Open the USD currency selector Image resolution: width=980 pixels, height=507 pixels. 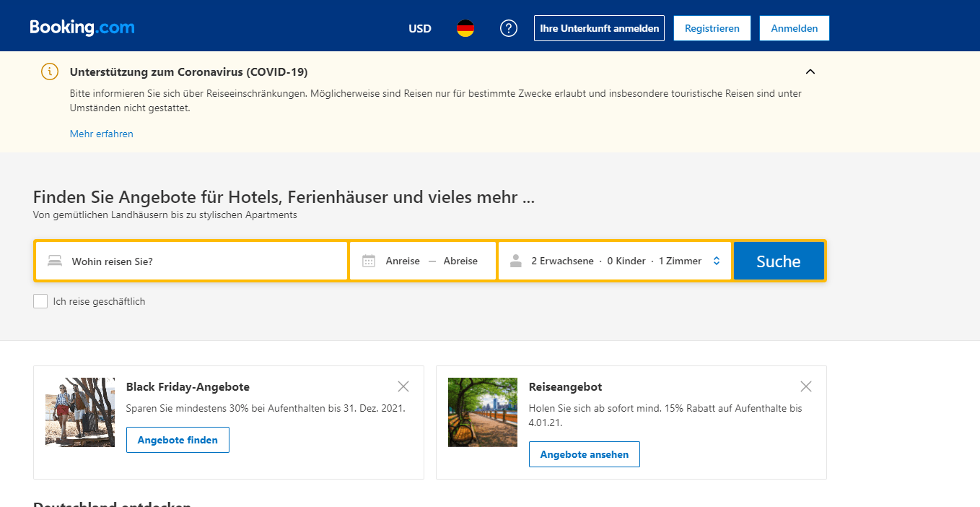(420, 29)
